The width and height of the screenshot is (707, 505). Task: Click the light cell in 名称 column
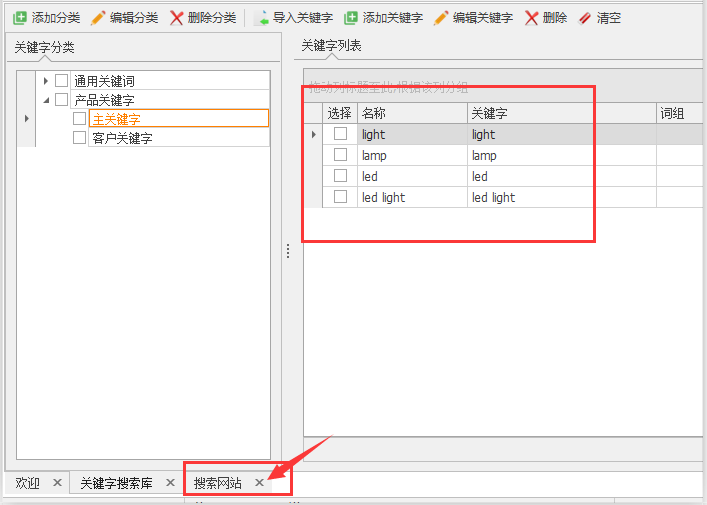click(x=412, y=134)
